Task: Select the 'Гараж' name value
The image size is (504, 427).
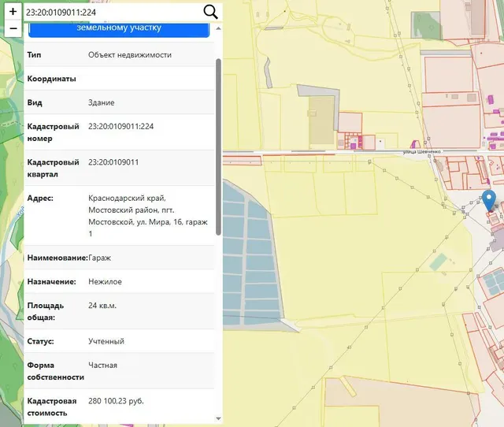Action: coord(100,258)
